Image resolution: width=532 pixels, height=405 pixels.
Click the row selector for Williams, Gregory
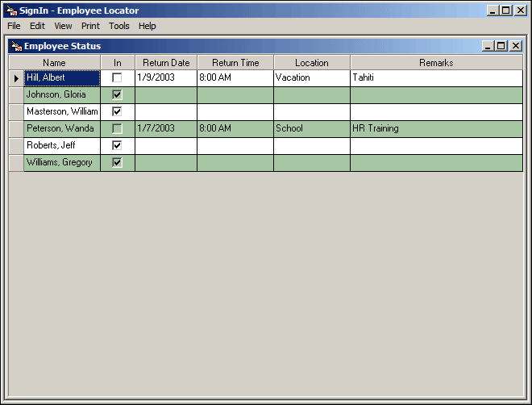(x=16, y=163)
